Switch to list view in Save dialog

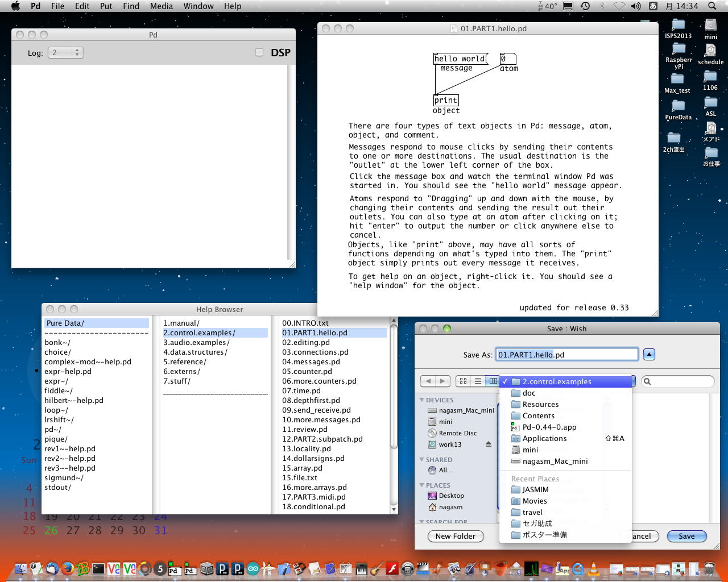click(x=478, y=381)
